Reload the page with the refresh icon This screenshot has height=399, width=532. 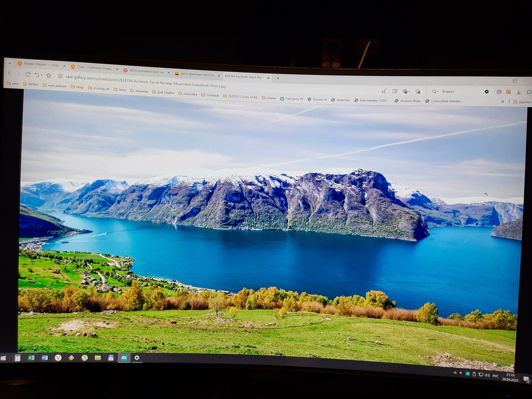pos(28,74)
